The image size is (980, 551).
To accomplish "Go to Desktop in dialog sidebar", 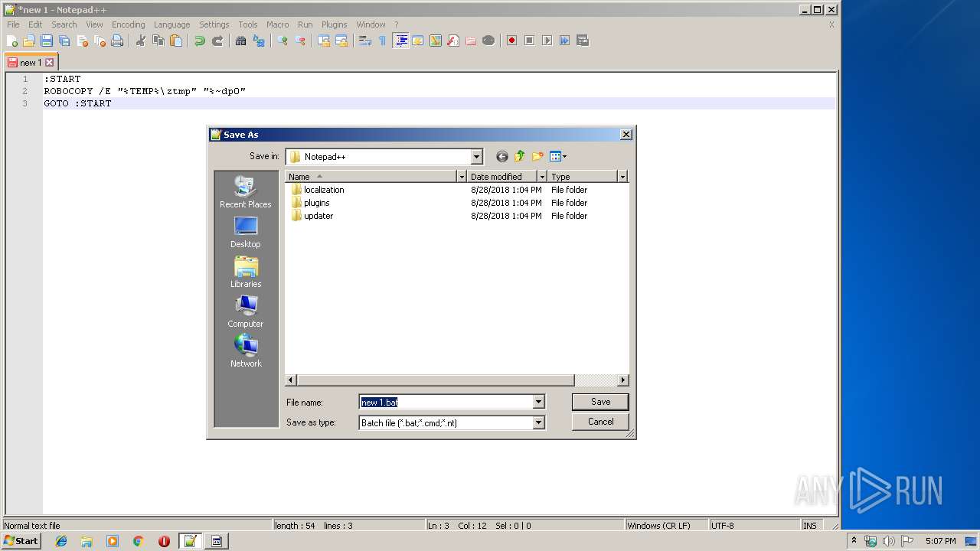I will coord(246,232).
